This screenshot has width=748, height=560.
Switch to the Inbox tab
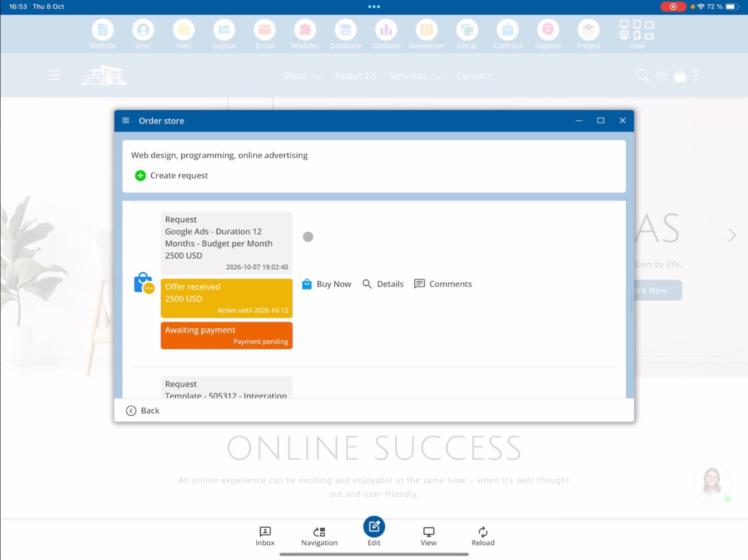pos(265,536)
